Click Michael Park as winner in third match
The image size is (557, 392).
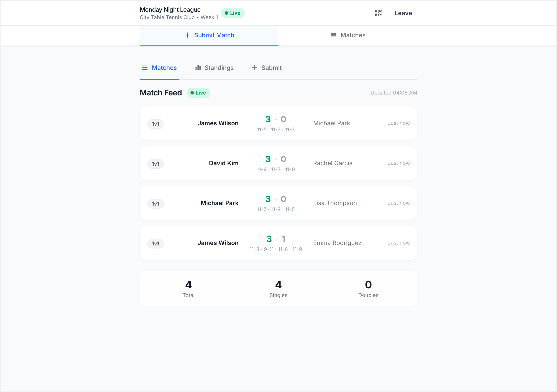coord(219,203)
